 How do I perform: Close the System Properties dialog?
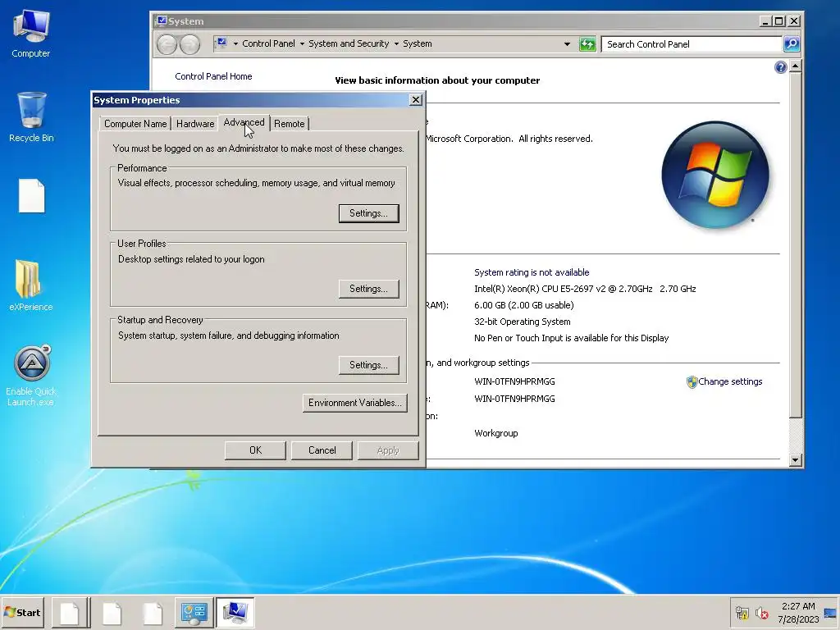coord(415,100)
